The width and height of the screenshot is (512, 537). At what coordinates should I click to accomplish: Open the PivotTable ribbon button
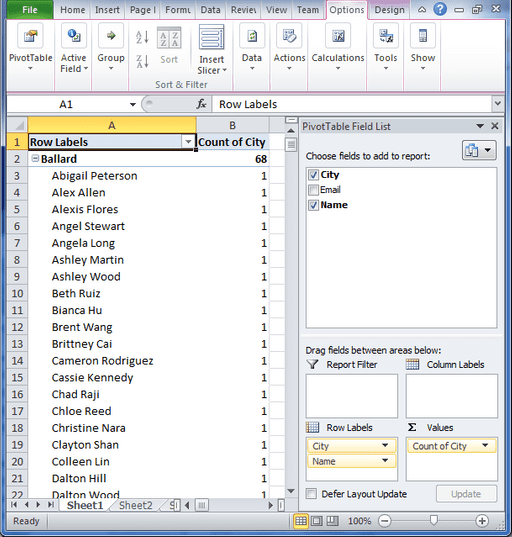point(30,47)
